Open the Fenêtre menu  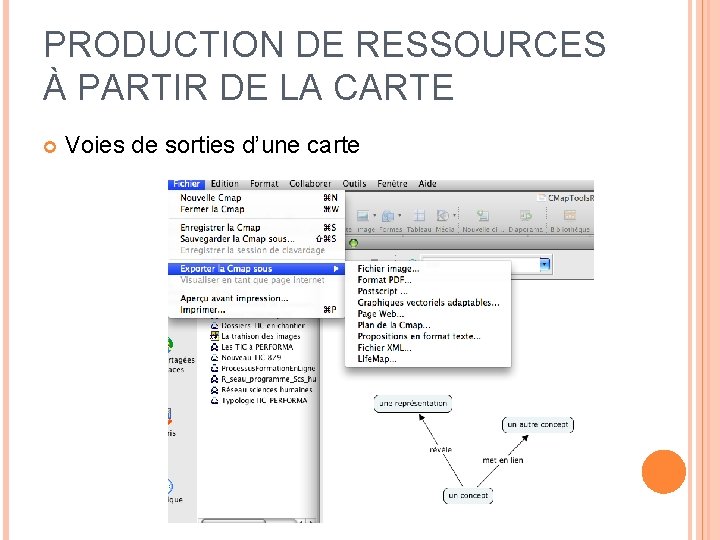[x=392, y=184]
